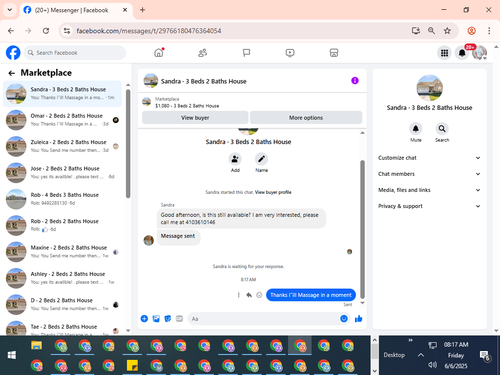Viewport: 500px width, 375px height.
Task: Click the More options button
Action: pyautogui.click(x=306, y=118)
